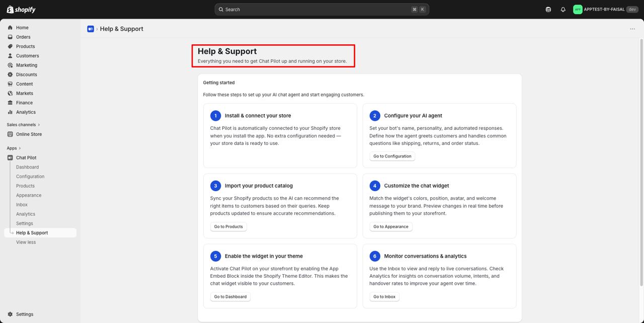644x323 pixels.
Task: Click the Finance label in sidebar
Action: pos(24,103)
